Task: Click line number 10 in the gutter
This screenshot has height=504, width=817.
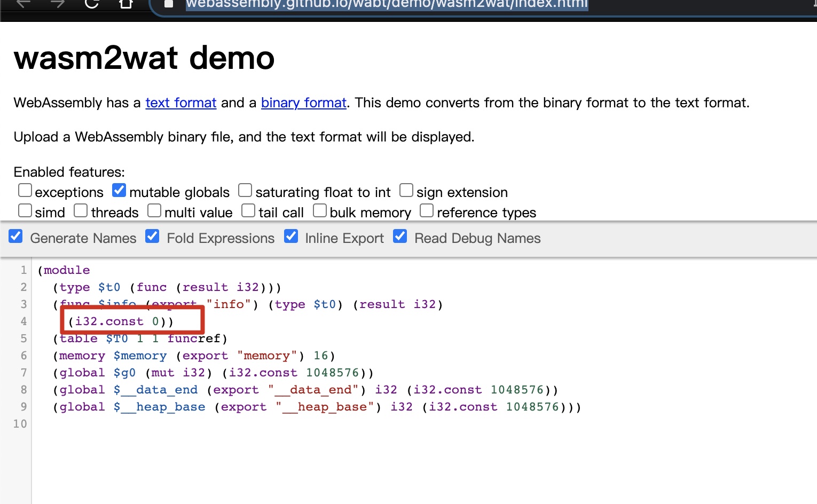Action: 20,424
